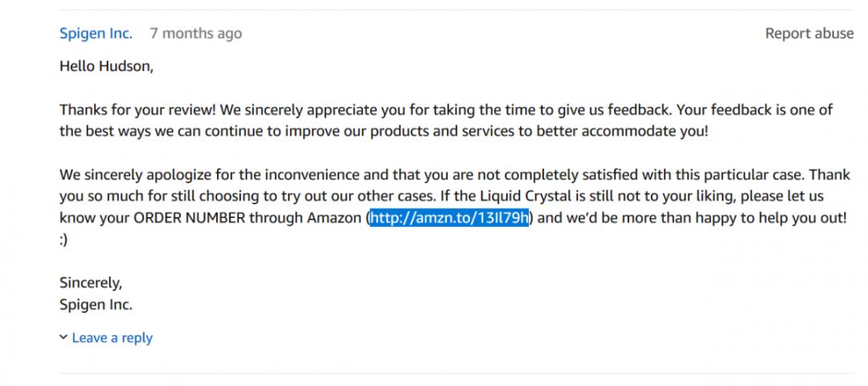The width and height of the screenshot is (868, 386).
Task: Click the "We sincerely apologize" phrase
Action: (x=133, y=175)
